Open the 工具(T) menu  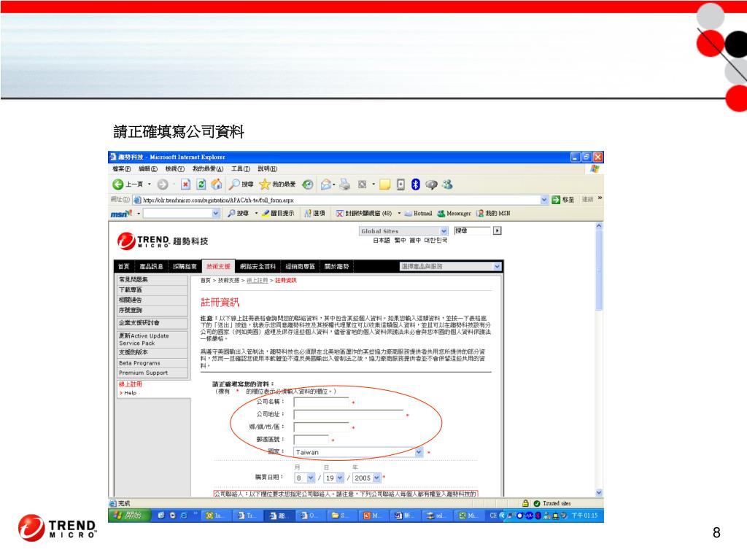tap(241, 169)
